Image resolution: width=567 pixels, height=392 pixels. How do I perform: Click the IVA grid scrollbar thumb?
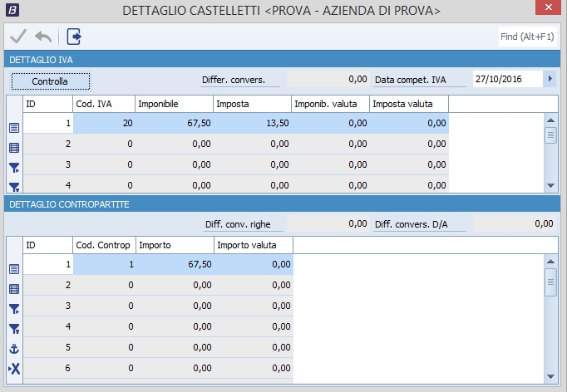pyautogui.click(x=550, y=135)
